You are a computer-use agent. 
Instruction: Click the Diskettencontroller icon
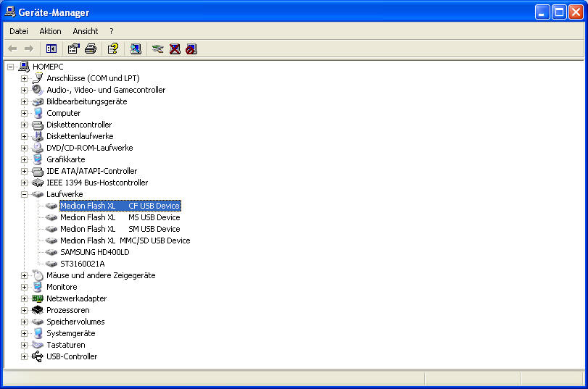38,125
